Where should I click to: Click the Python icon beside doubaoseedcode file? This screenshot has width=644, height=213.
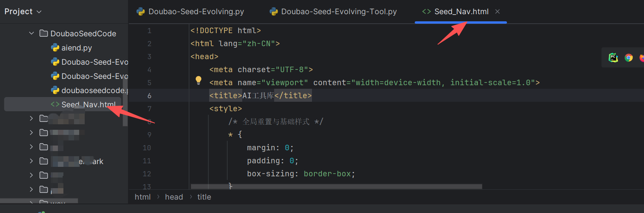point(55,90)
